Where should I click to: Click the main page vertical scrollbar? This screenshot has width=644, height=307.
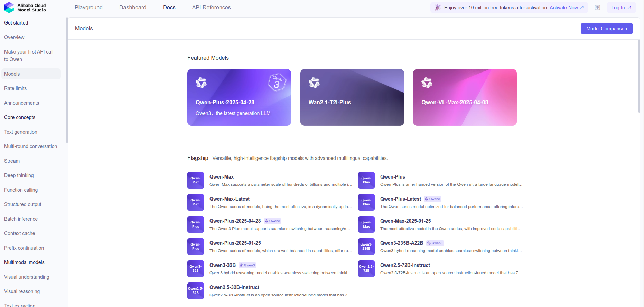click(639, 76)
